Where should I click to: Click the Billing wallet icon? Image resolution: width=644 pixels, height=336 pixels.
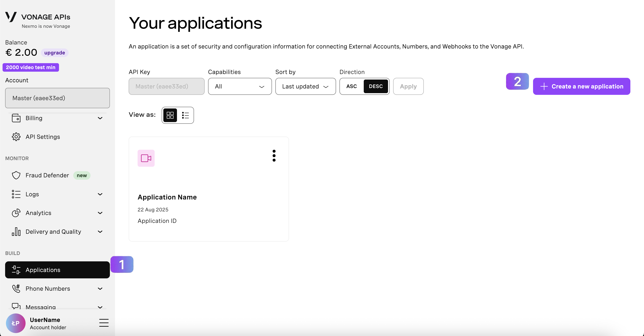coord(16,118)
